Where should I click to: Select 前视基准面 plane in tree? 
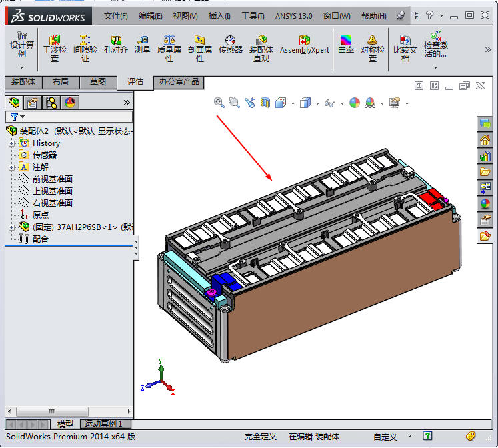(x=52, y=179)
